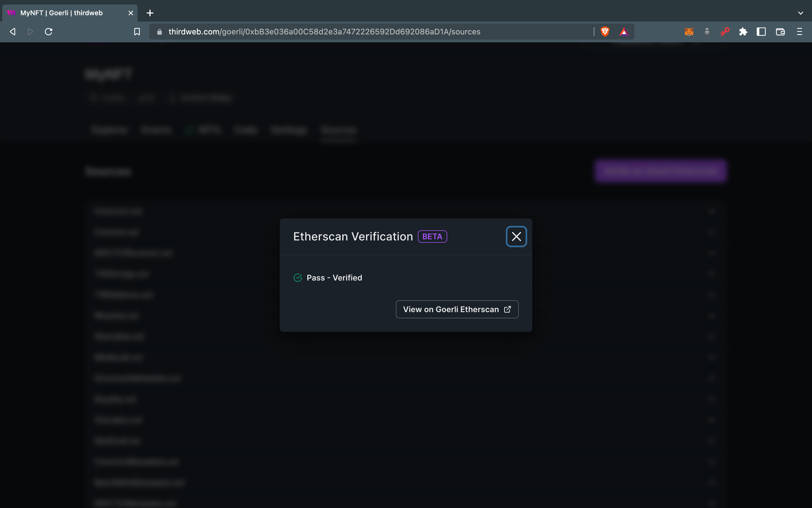Click the Brave Shields icon
This screenshot has width=812, height=508.
click(605, 31)
